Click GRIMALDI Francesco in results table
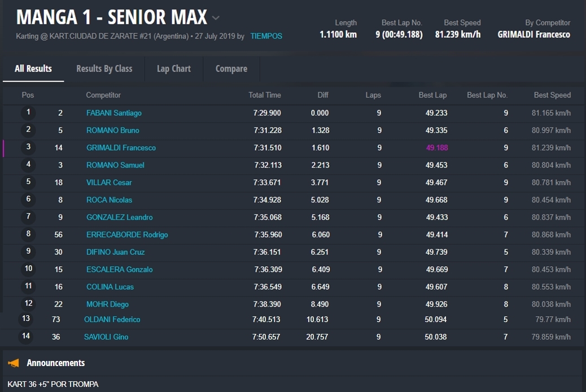 121,148
